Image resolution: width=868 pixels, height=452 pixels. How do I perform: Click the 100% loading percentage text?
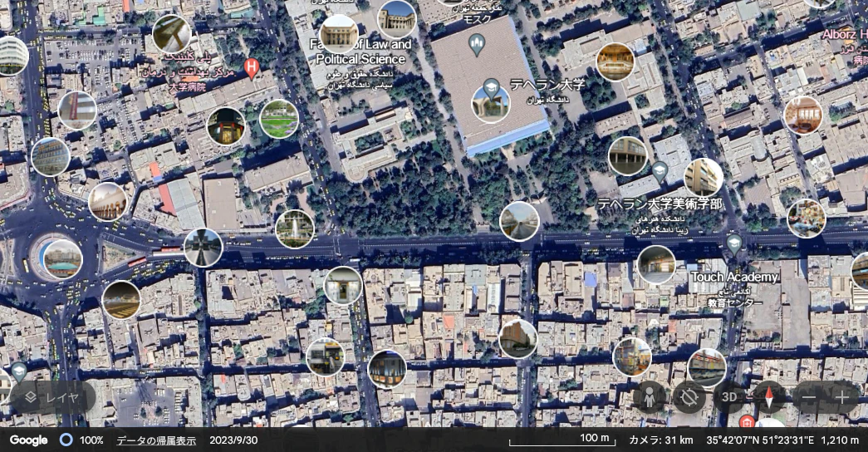tap(91, 440)
